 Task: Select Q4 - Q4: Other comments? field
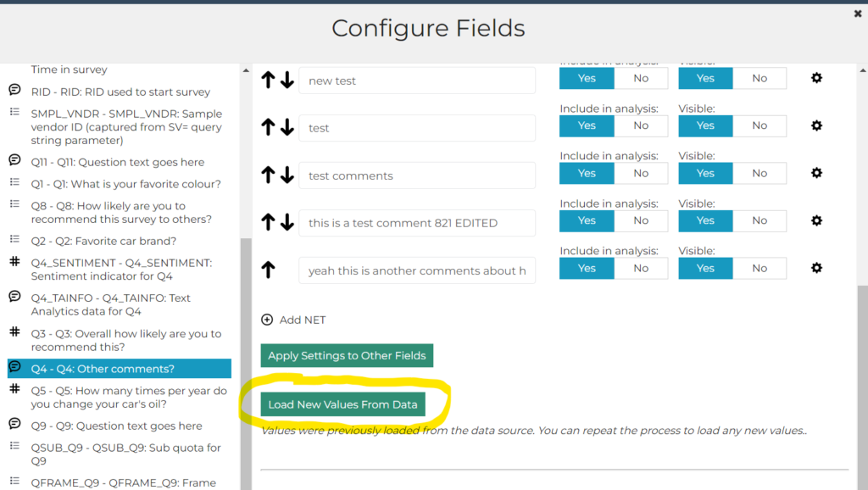[119, 369]
